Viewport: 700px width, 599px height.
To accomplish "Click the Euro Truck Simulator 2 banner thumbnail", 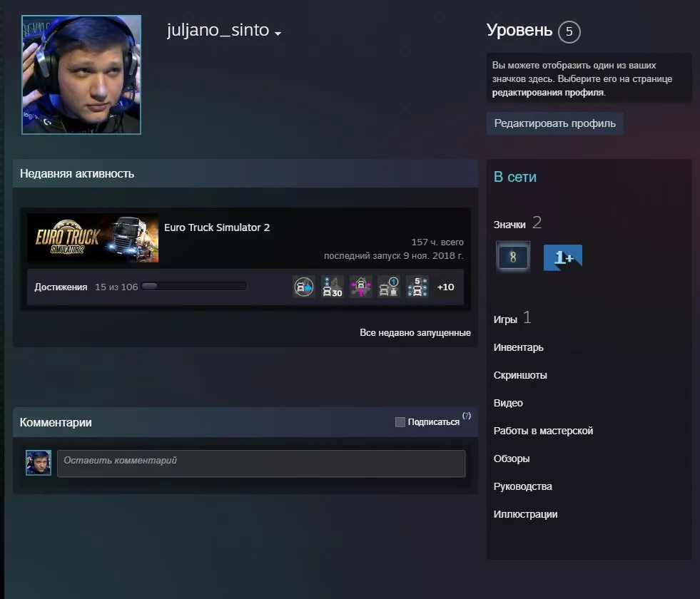I will [x=93, y=237].
